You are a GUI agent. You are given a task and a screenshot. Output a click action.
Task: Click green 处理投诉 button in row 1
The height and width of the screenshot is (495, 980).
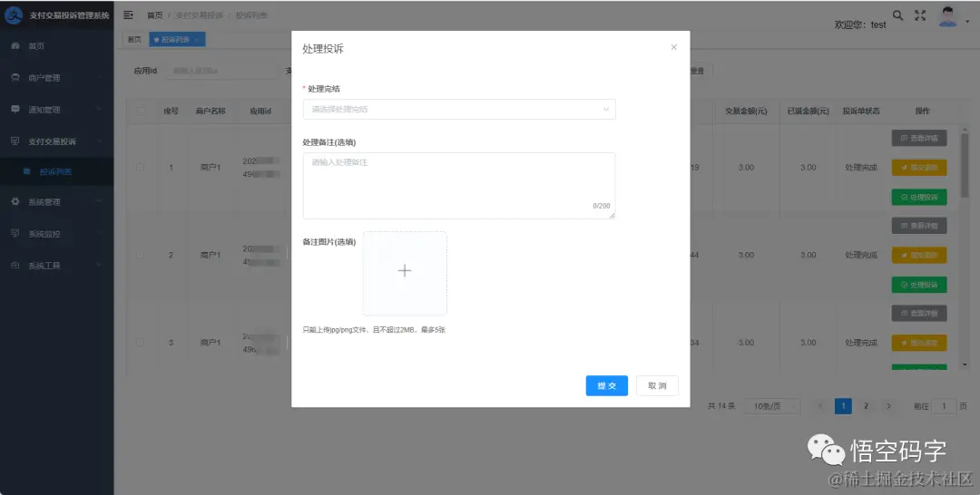point(918,198)
